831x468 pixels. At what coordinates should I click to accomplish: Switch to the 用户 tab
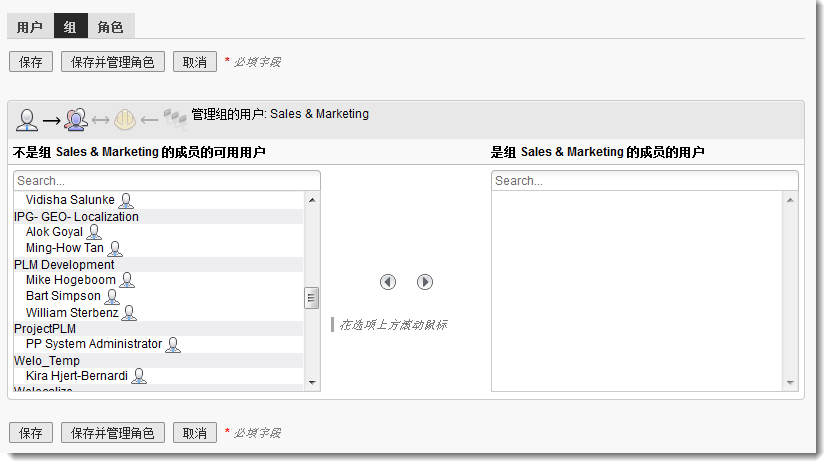click(30, 27)
